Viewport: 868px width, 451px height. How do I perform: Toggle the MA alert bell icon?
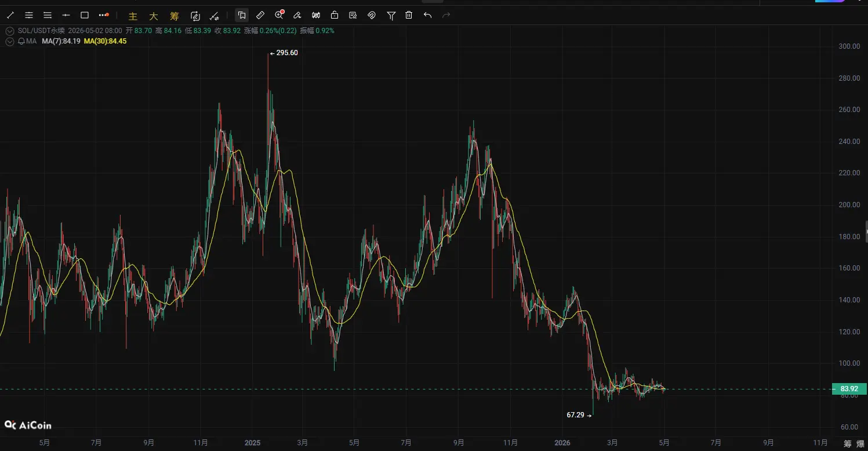21,41
